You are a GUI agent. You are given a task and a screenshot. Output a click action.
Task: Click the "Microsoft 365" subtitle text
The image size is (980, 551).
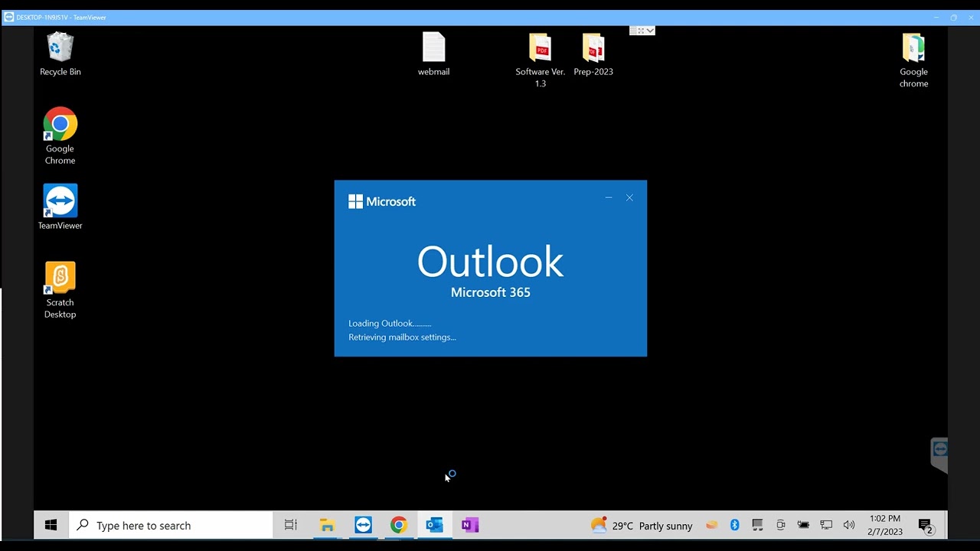tap(491, 292)
